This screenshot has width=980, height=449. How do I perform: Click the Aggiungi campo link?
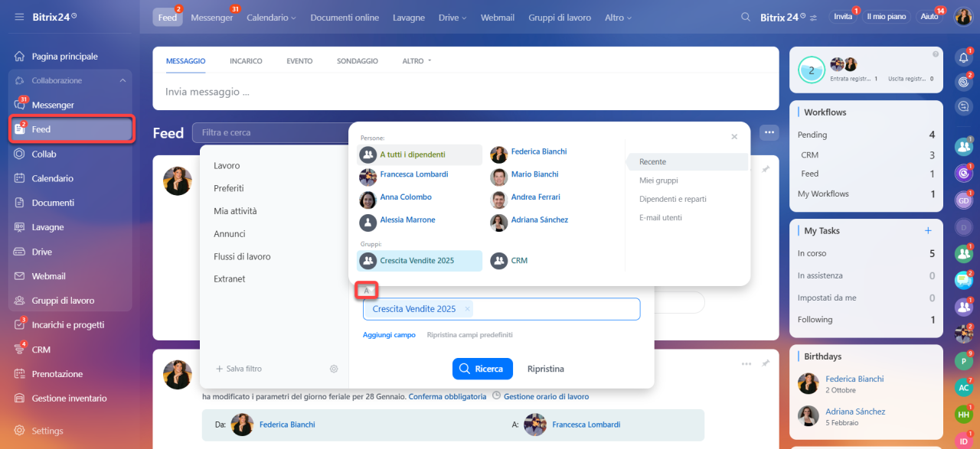[x=389, y=335]
